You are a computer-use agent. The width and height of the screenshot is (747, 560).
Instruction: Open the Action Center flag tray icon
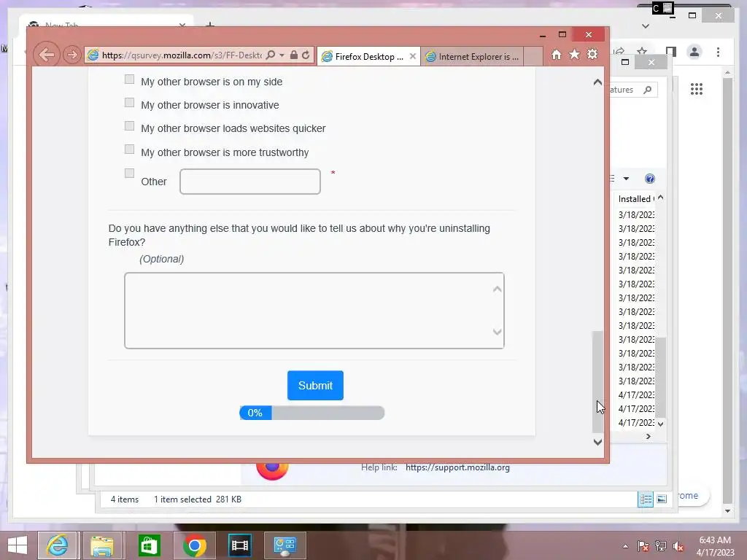click(643, 546)
